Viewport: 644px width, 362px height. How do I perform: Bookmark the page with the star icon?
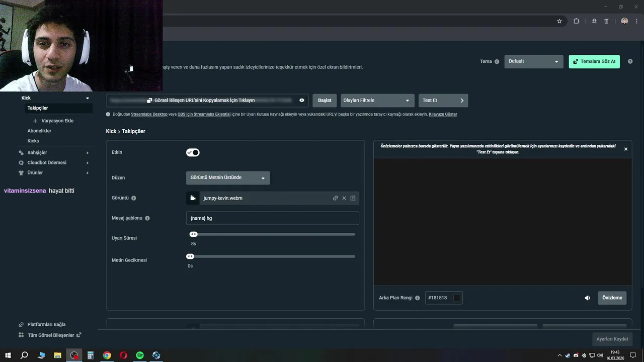tap(559, 21)
